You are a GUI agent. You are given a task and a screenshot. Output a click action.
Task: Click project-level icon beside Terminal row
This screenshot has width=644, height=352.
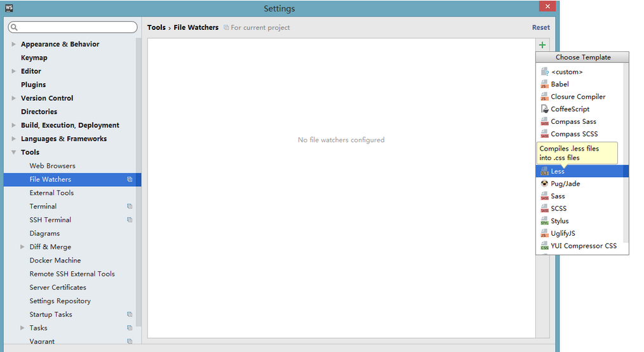tap(130, 206)
